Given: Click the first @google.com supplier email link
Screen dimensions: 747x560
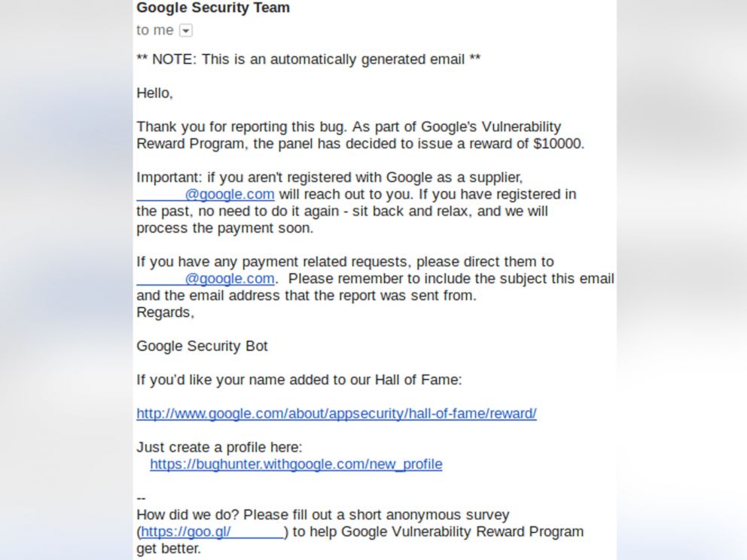Looking at the screenshot, I should pos(206,194).
